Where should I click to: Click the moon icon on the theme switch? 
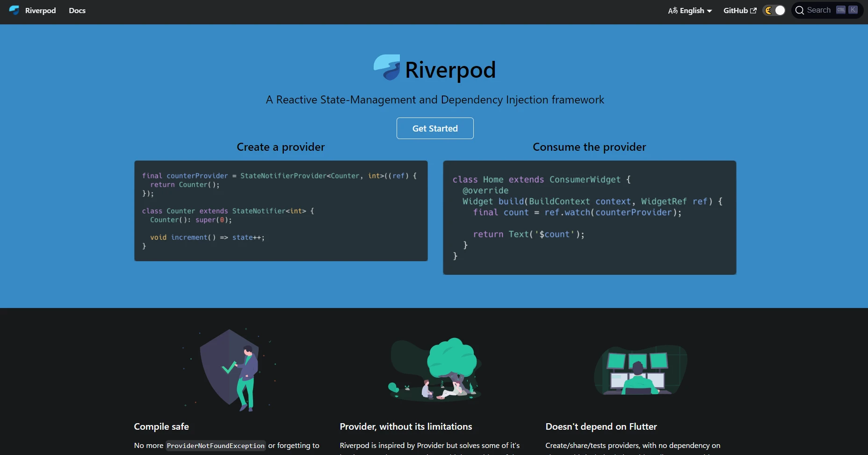point(768,10)
